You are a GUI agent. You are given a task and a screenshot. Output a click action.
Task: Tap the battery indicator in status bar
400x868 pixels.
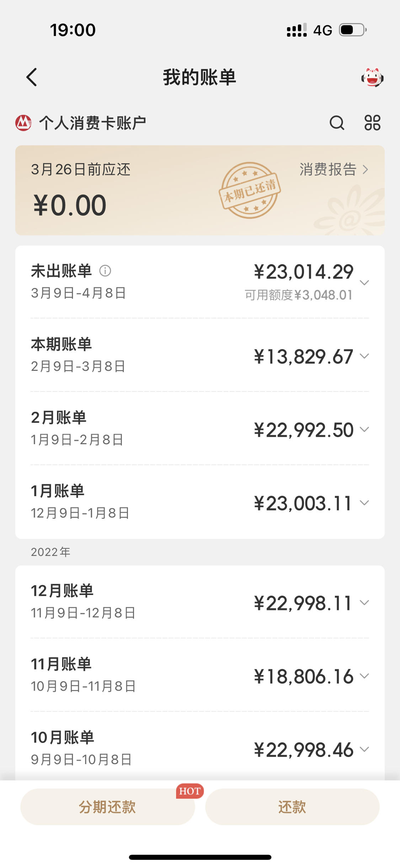(x=353, y=30)
